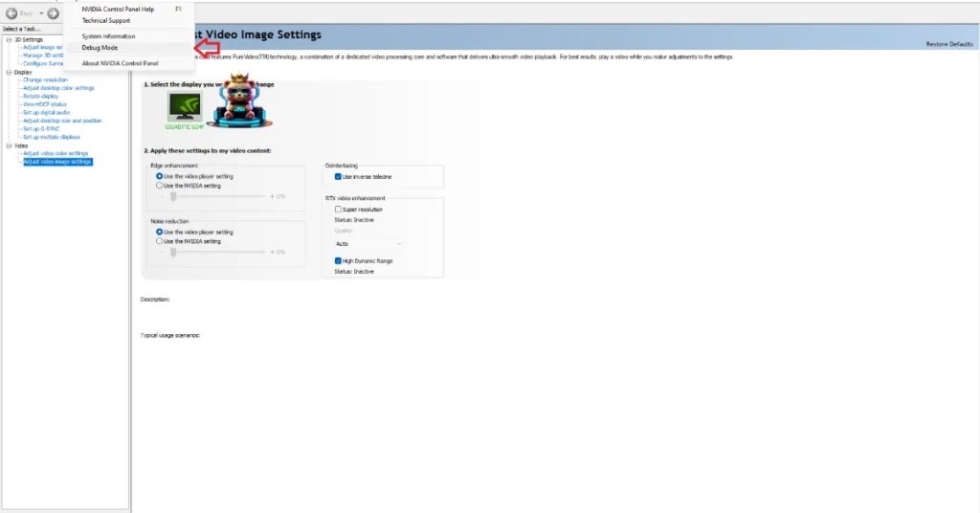The image size is (980, 513).
Task: Open Change resolution task
Action: (x=45, y=80)
